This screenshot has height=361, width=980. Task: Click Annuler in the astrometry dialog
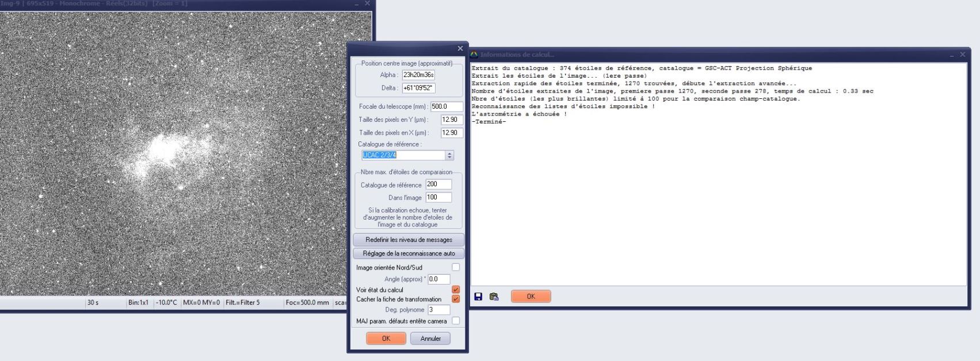pos(430,339)
